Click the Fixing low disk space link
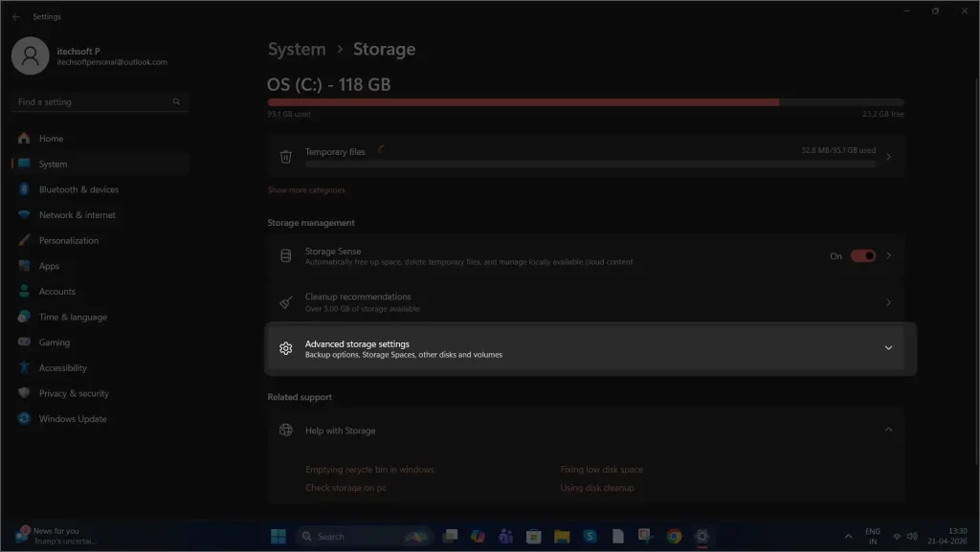The height and width of the screenshot is (552, 980). (x=601, y=469)
